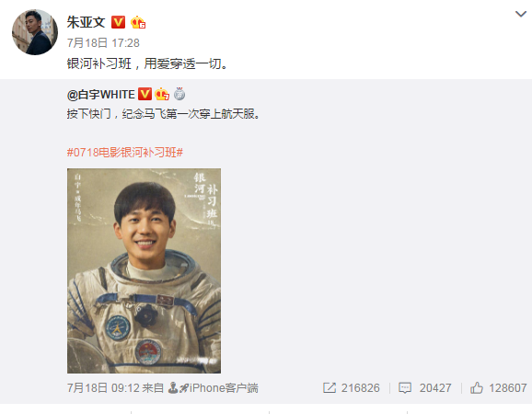Click the rocket astronaut device icon
This screenshot has width=532, height=414.
point(179,388)
